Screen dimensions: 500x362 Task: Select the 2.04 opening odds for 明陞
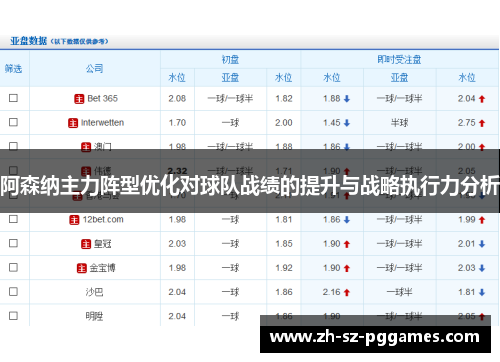click(x=177, y=316)
